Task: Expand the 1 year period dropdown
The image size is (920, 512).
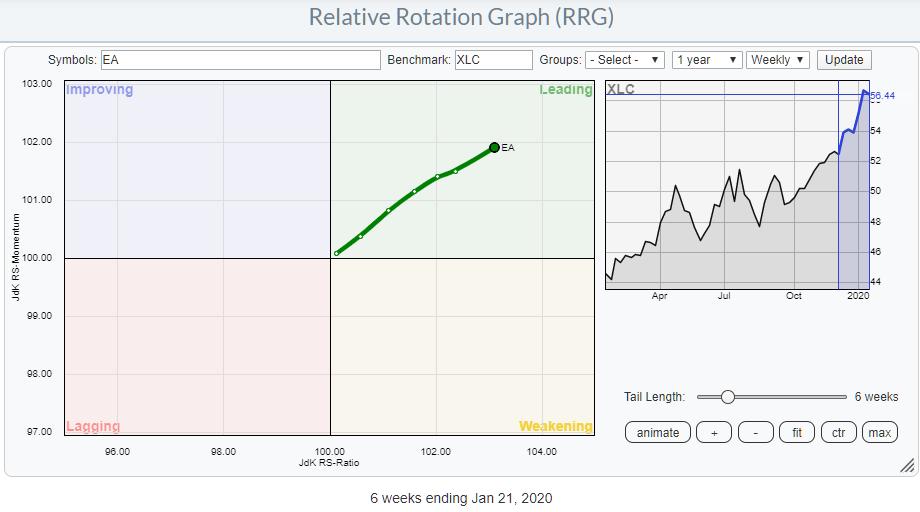Action: [707, 60]
